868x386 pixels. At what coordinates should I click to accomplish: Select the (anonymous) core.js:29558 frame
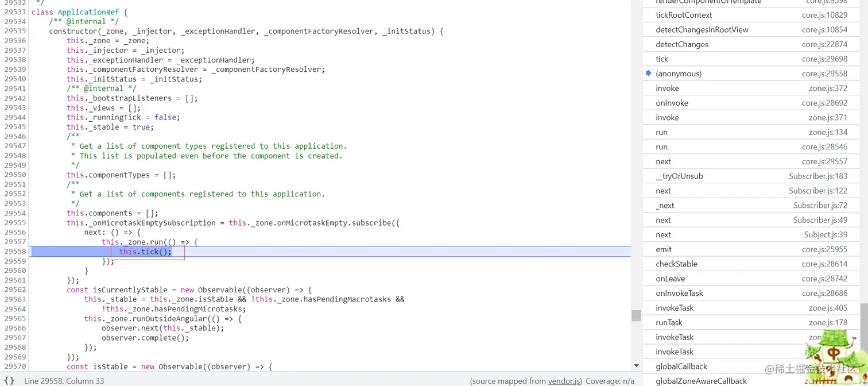751,74
